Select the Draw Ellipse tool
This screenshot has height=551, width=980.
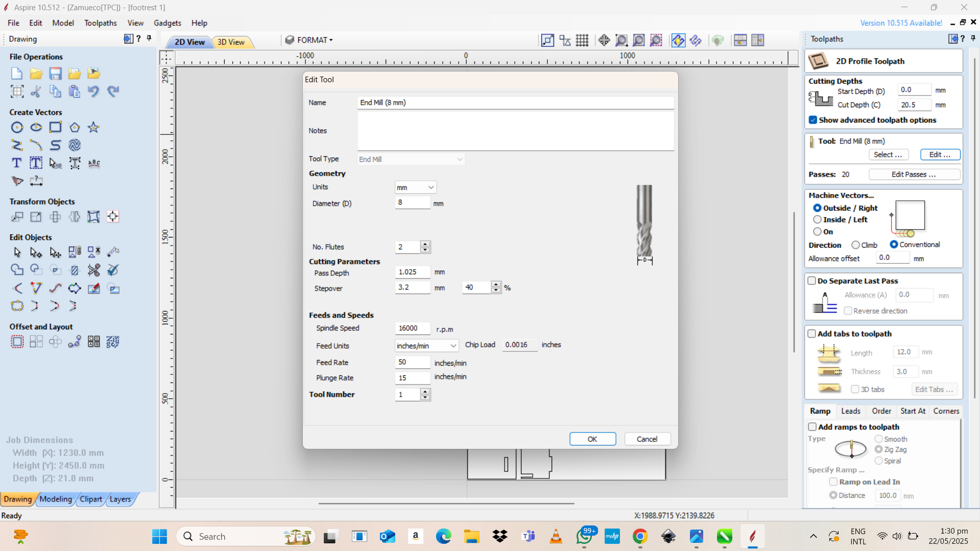click(x=36, y=127)
